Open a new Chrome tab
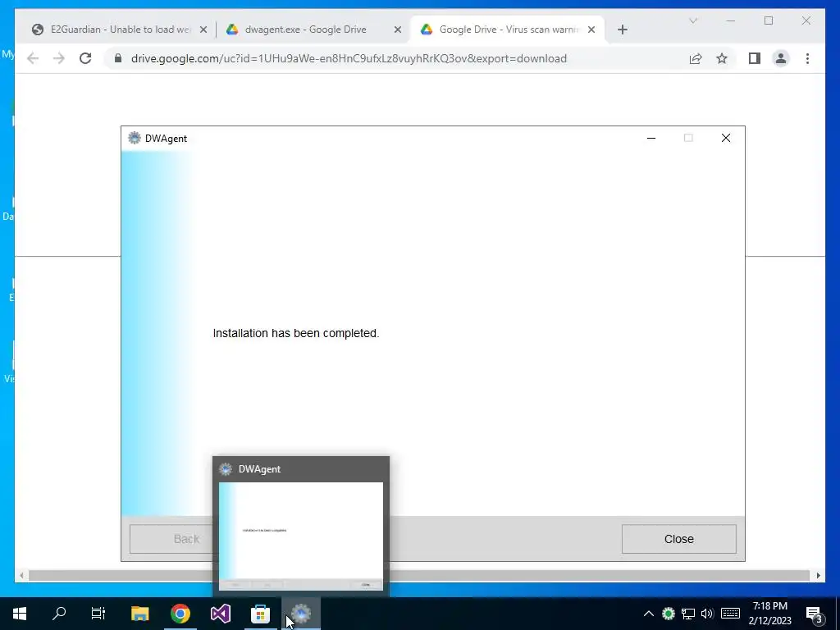Screen dimensions: 840x630 pyautogui.click(x=622, y=30)
